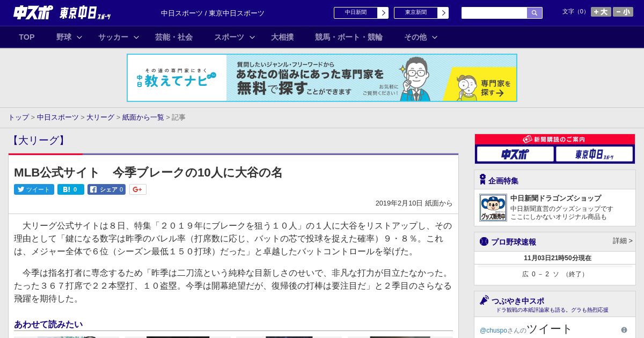Open つぶやき中スポ heading link

pyautogui.click(x=518, y=300)
